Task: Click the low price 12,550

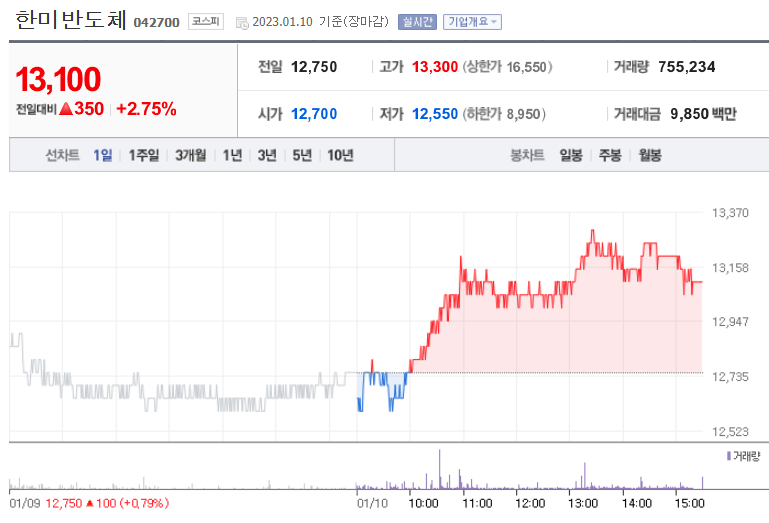Action: (x=435, y=114)
